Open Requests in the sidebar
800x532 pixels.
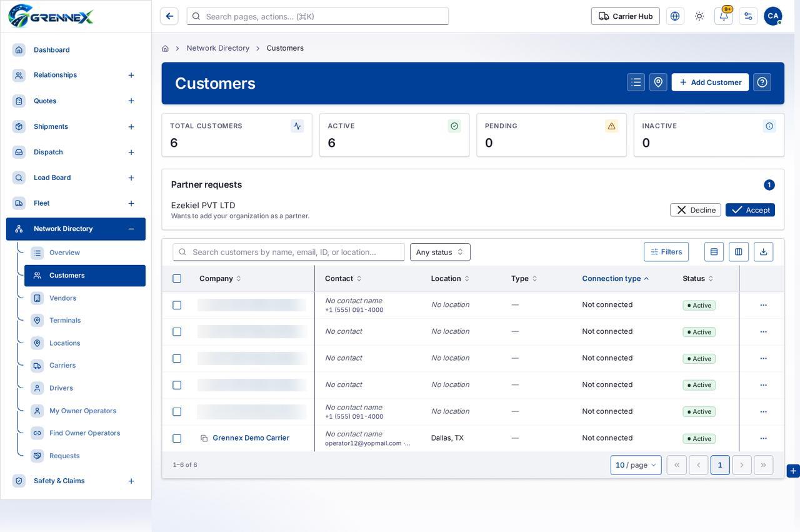point(85,456)
